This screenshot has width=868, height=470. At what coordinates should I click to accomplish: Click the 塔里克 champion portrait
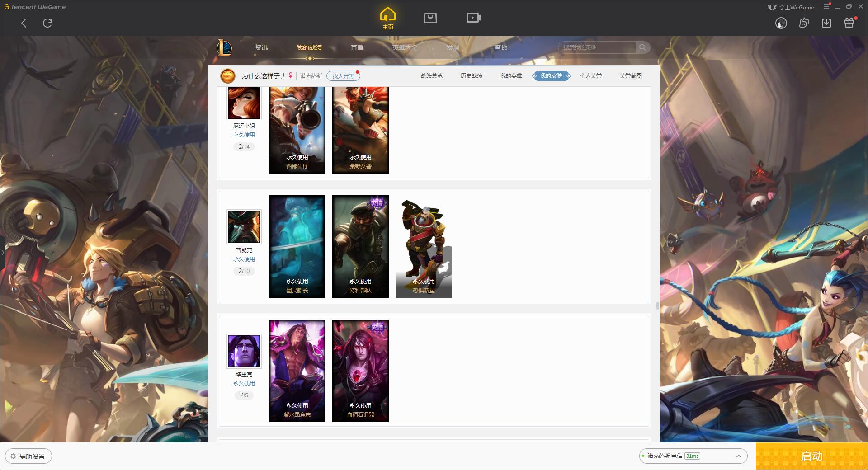(x=244, y=351)
